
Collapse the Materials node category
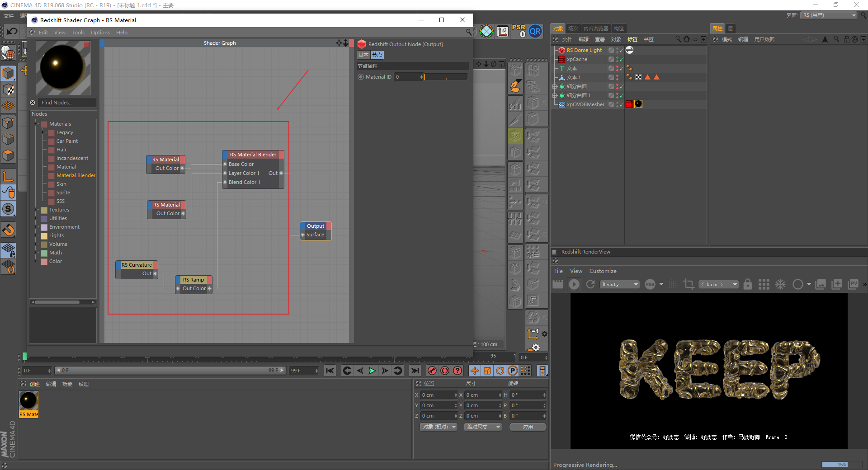click(36, 124)
